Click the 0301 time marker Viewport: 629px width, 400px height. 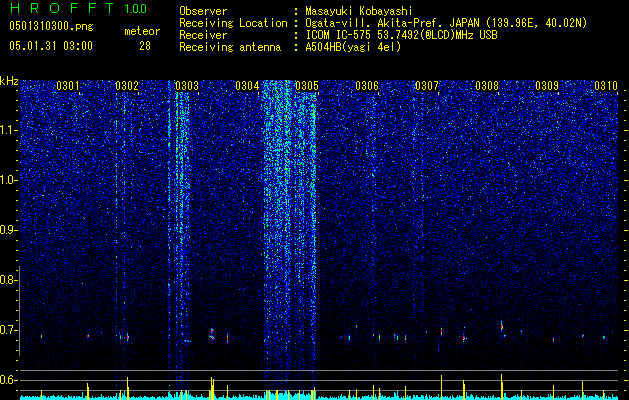[x=68, y=85]
